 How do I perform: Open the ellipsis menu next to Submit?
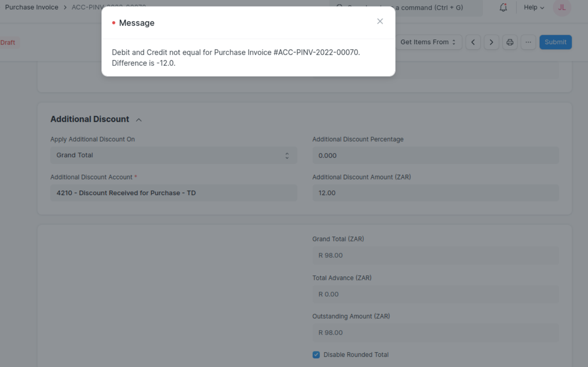tap(528, 42)
